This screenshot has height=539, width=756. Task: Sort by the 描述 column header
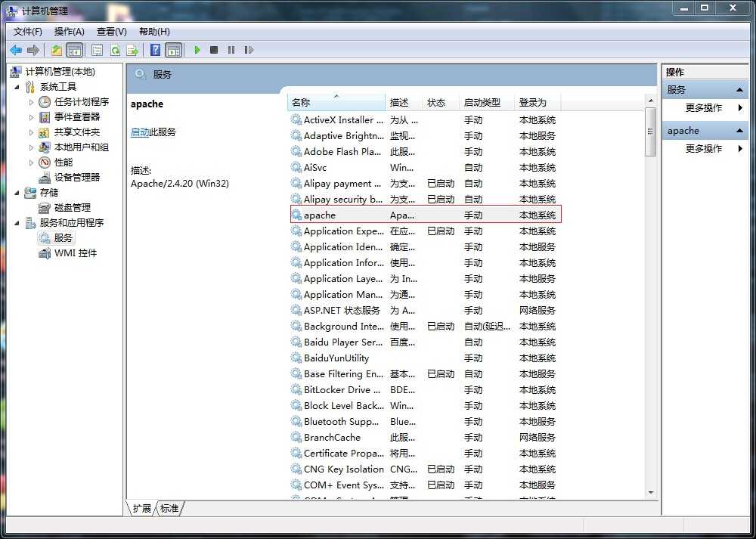(404, 102)
